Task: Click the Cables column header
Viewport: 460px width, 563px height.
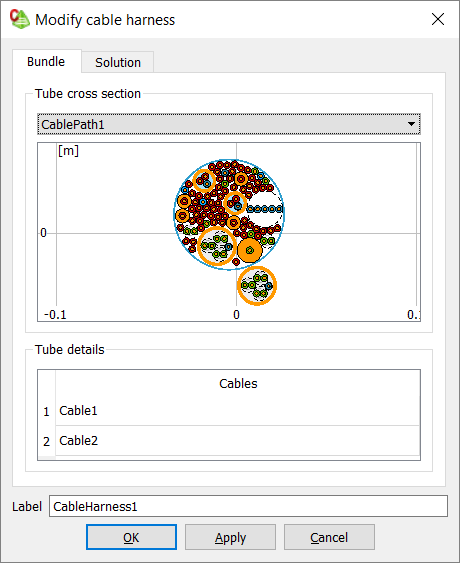Action: (238, 383)
